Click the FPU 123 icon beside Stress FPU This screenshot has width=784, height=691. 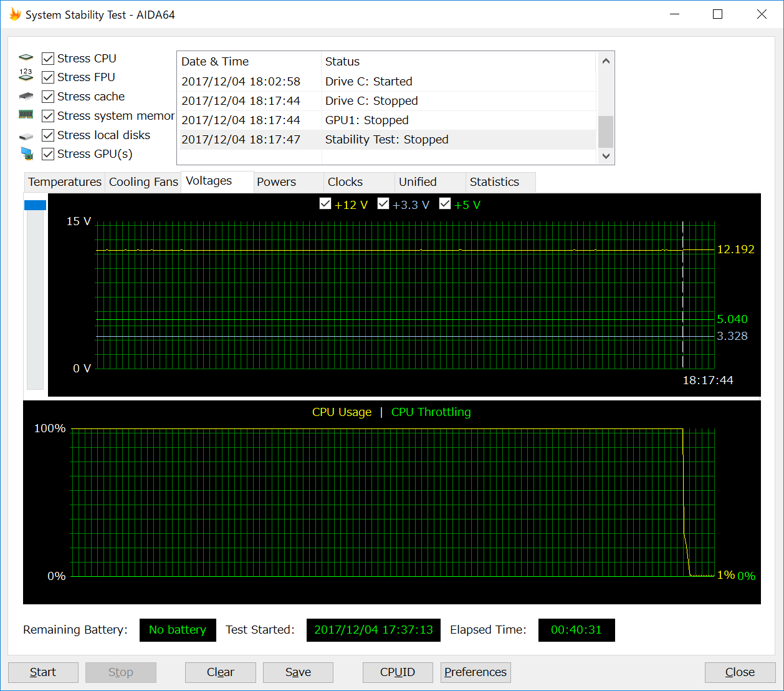[26, 75]
